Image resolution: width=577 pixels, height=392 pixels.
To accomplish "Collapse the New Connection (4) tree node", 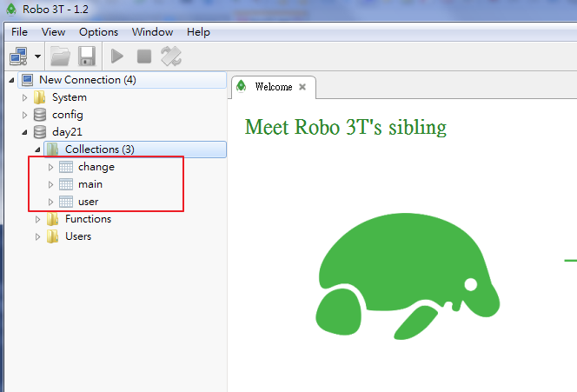I will (x=11, y=80).
